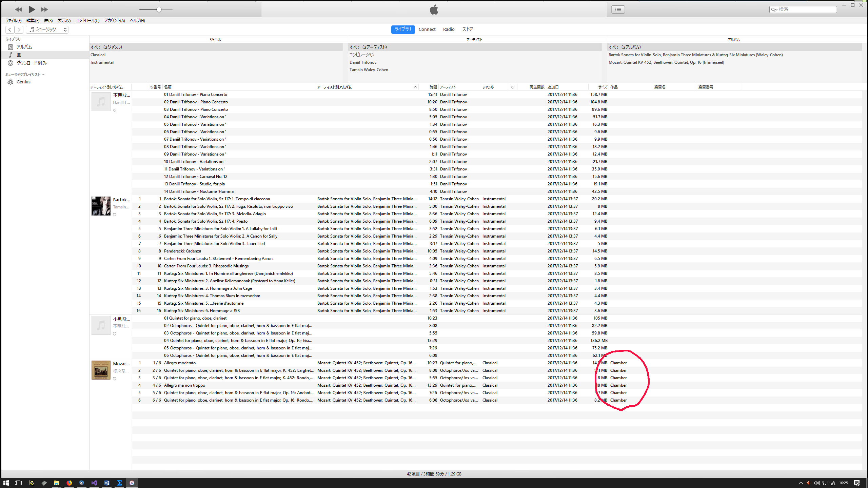This screenshot has height=488, width=868.
Task: Click the rewind previous track button
Action: pos(18,9)
